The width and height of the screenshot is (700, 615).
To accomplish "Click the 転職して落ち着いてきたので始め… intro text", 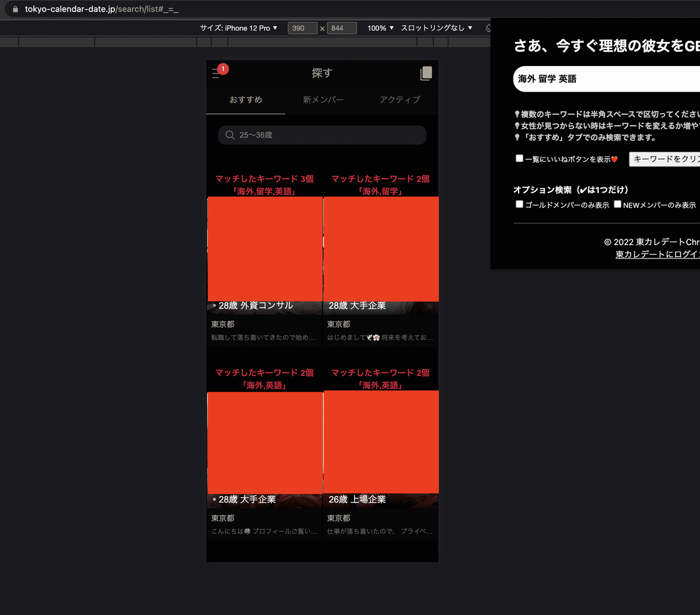I will (263, 337).
